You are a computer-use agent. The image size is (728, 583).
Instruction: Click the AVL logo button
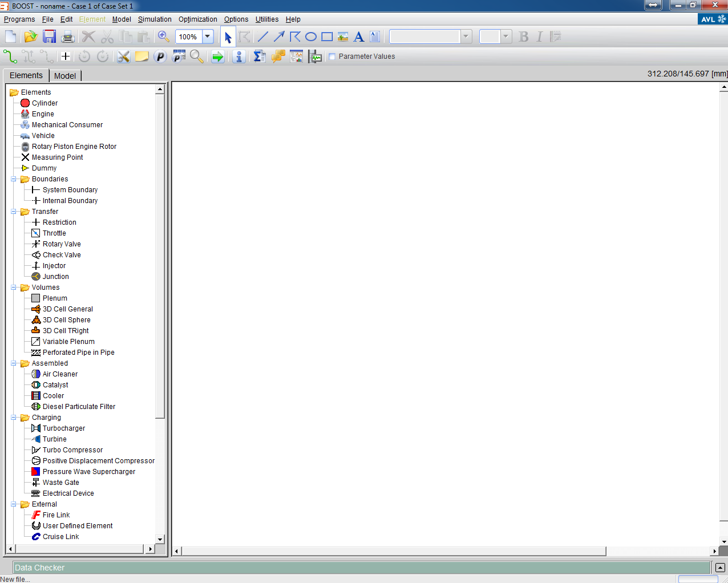click(x=713, y=19)
